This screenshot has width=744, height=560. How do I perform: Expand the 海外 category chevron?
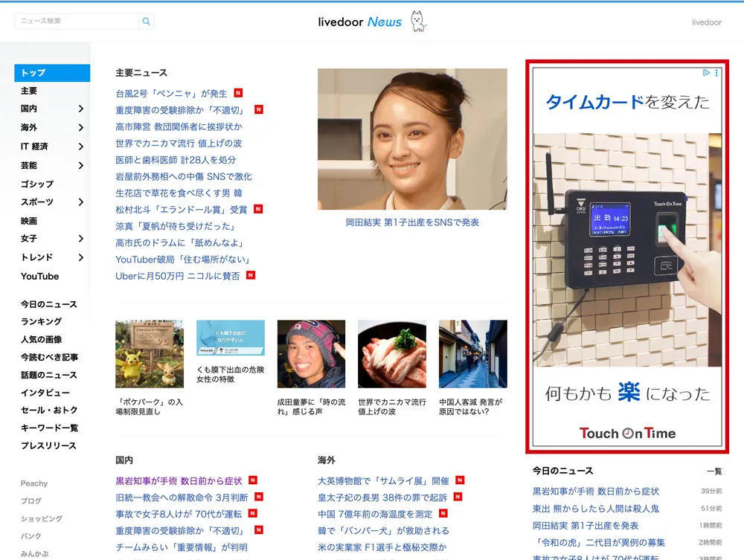point(80,127)
